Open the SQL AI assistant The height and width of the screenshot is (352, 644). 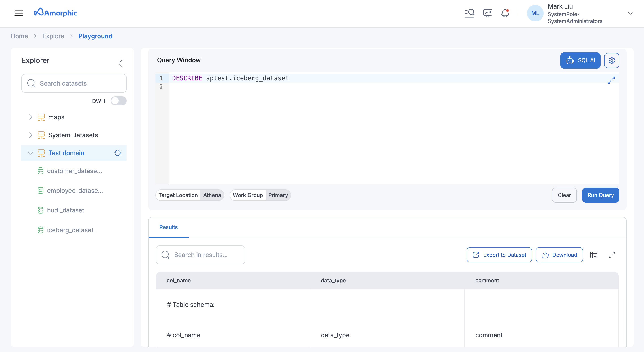tap(580, 60)
